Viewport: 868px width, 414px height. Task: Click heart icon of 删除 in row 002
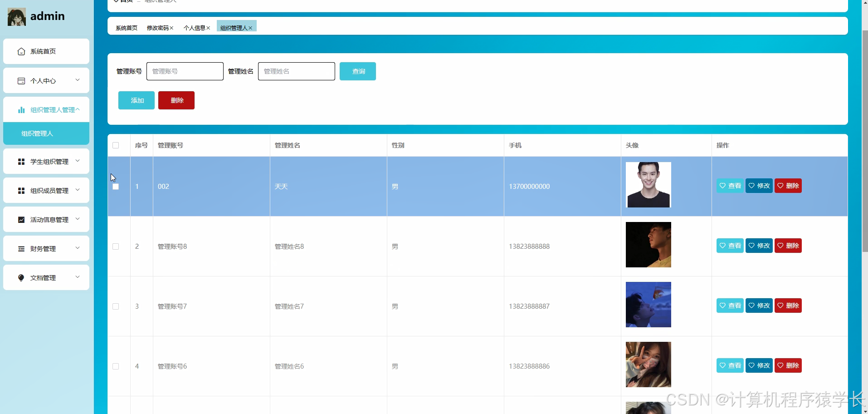click(780, 186)
